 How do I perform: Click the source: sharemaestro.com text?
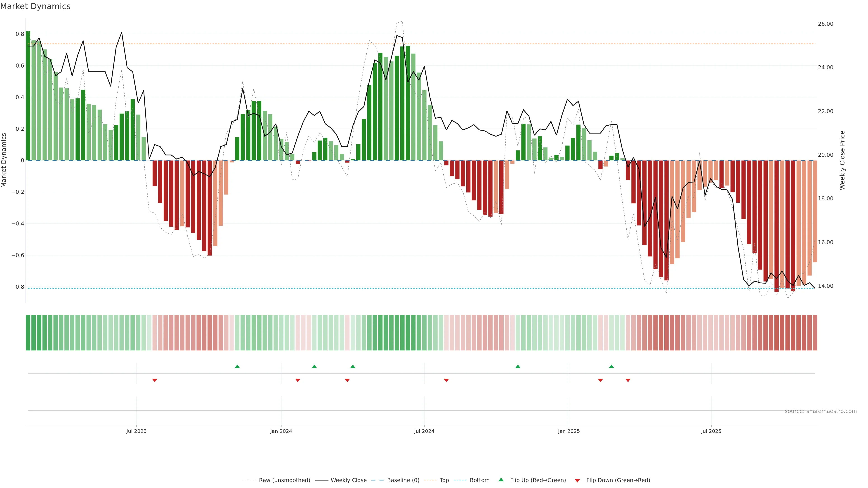pos(821,411)
